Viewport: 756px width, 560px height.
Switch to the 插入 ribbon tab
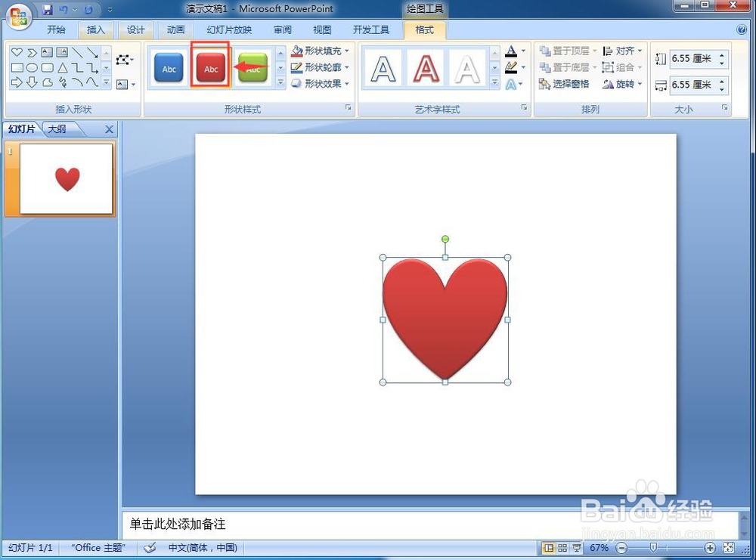click(x=95, y=30)
